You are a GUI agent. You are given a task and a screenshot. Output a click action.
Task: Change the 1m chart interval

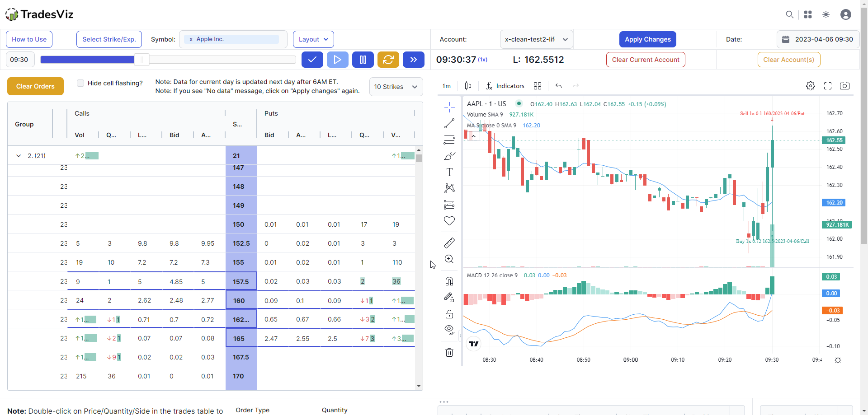447,86
